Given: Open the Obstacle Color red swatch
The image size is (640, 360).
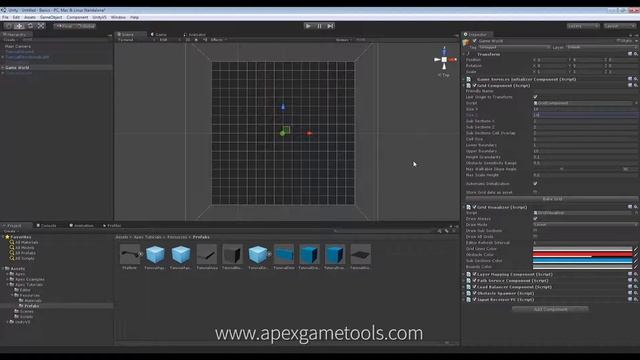Looking at the screenshot, I should pyautogui.click(x=582, y=255).
